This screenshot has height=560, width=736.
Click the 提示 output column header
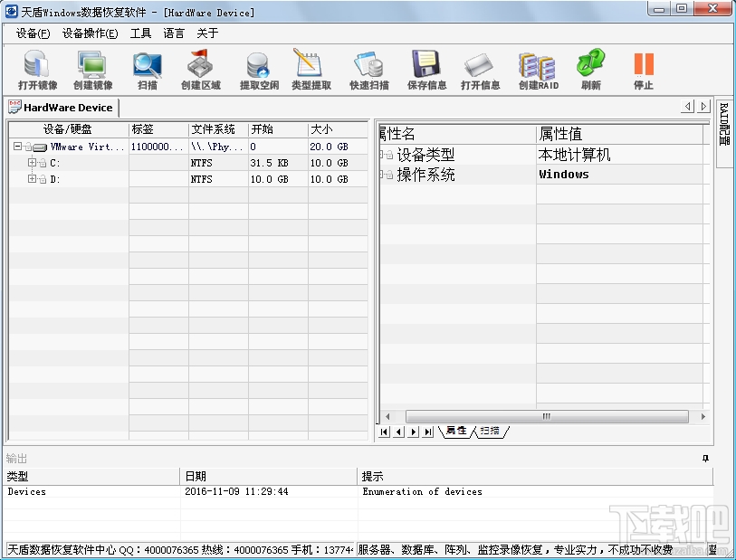[535, 477]
